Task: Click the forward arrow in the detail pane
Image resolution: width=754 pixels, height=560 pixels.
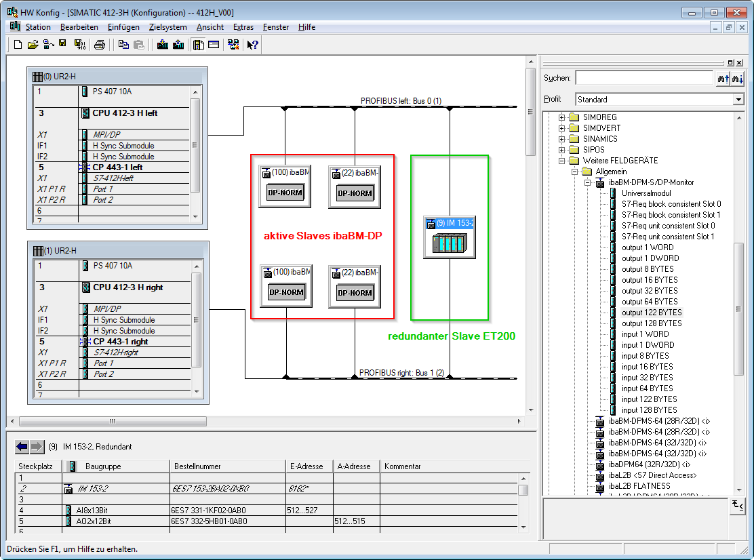Action: [x=37, y=447]
